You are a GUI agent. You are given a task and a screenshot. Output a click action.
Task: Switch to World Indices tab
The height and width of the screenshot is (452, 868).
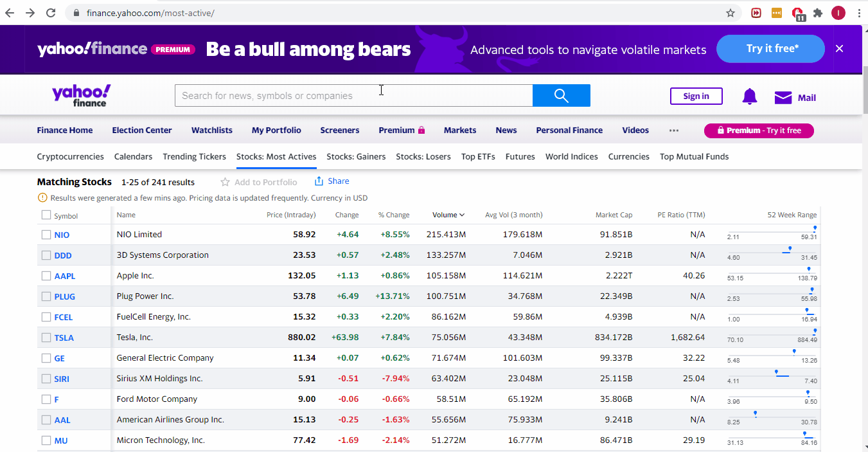coord(572,157)
